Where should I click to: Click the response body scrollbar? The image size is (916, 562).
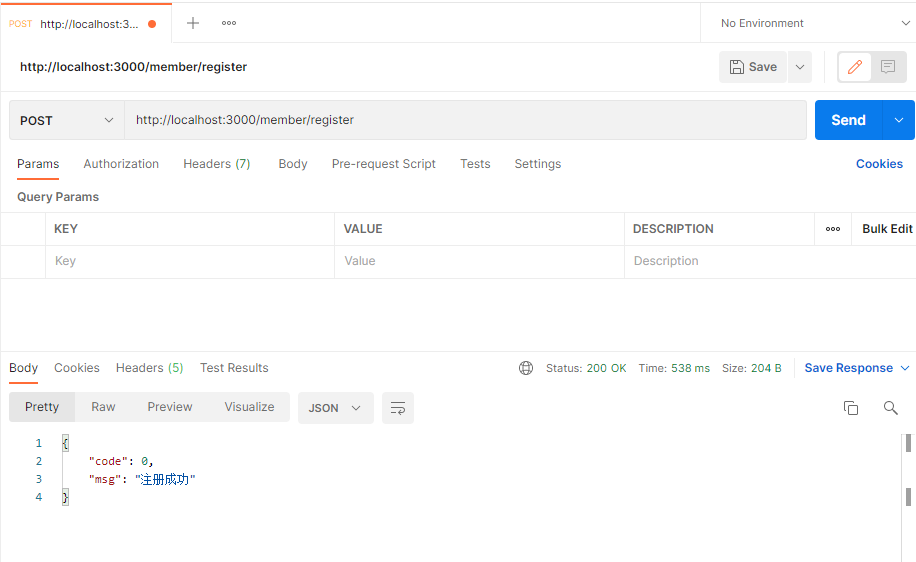908,497
